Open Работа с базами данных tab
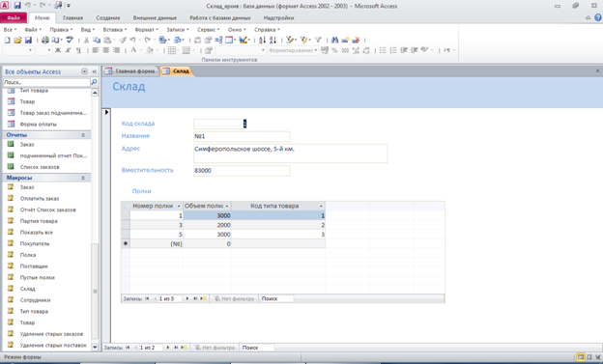 [x=220, y=18]
